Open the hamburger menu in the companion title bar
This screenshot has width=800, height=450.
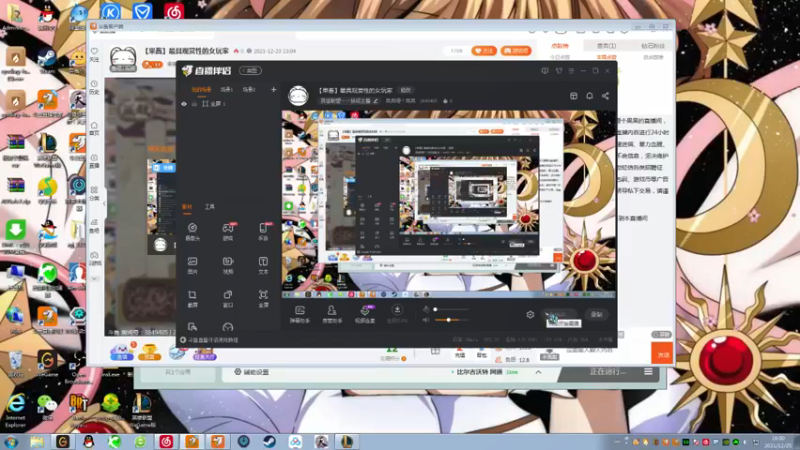coord(571,71)
